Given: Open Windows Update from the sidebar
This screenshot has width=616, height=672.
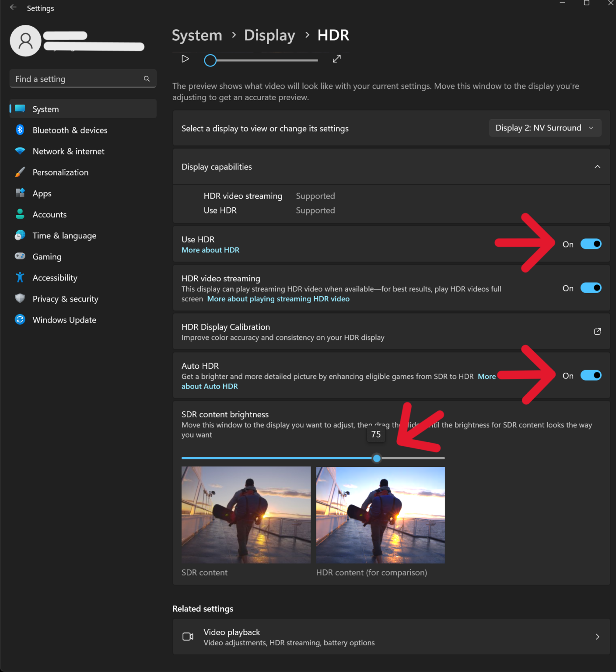Looking at the screenshot, I should (x=64, y=320).
